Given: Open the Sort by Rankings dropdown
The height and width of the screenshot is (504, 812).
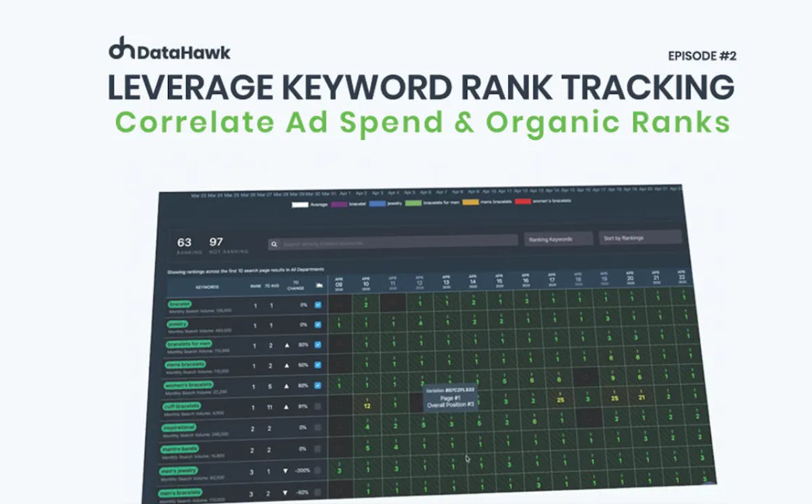Looking at the screenshot, I should (x=639, y=237).
